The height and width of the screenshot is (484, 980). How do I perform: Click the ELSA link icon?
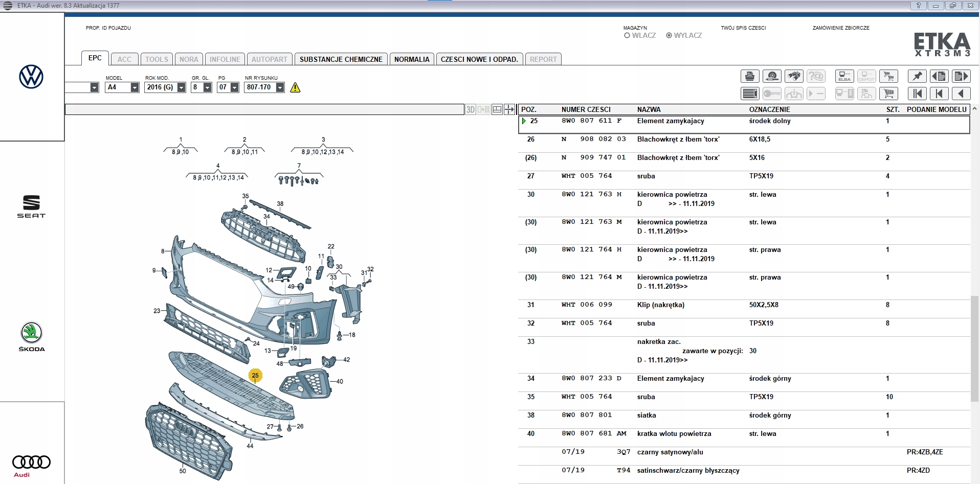[844, 77]
